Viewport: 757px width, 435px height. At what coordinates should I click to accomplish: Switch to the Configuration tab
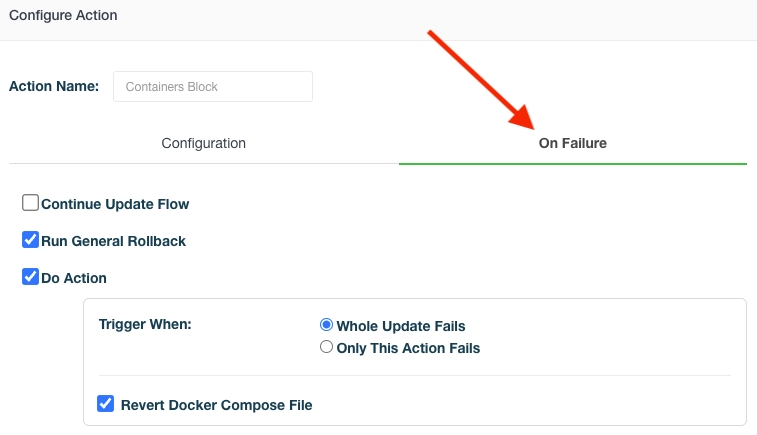point(203,143)
